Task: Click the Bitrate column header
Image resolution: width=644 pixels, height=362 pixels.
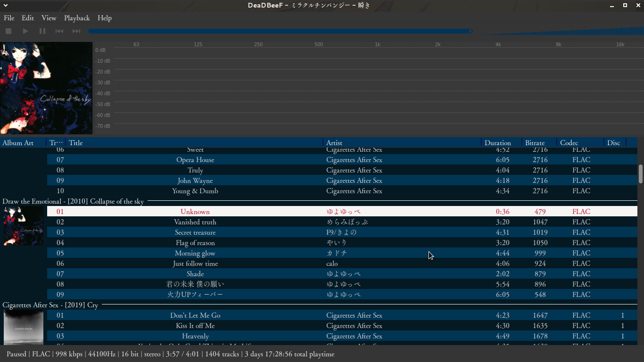Action: [535, 143]
